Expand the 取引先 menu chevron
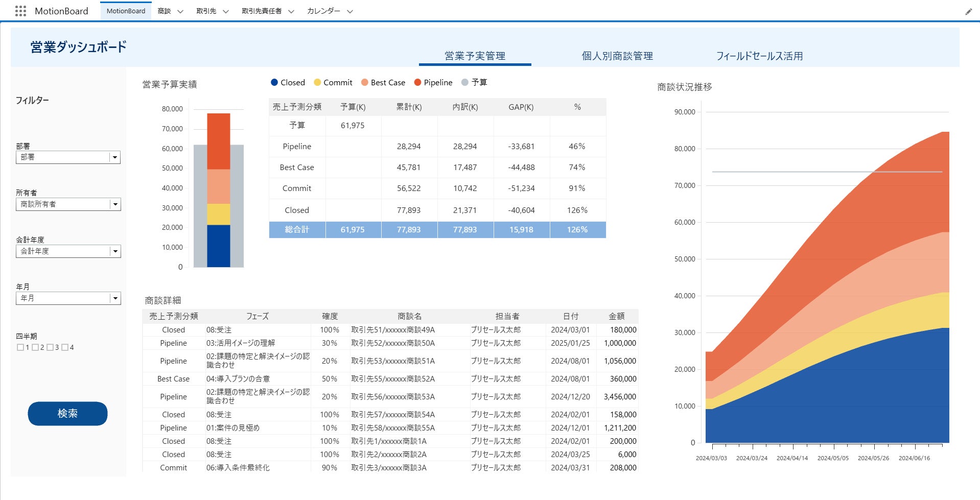The width and height of the screenshot is (980, 500). pos(225,11)
